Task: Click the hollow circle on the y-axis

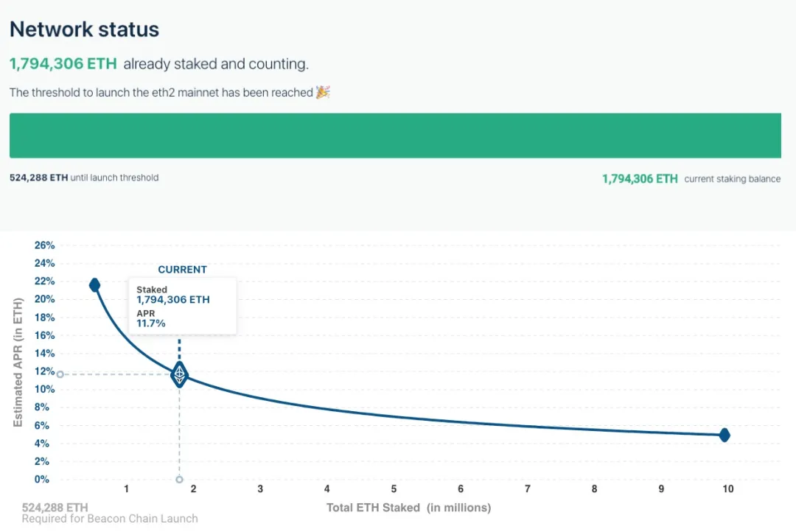Action: 60,374
